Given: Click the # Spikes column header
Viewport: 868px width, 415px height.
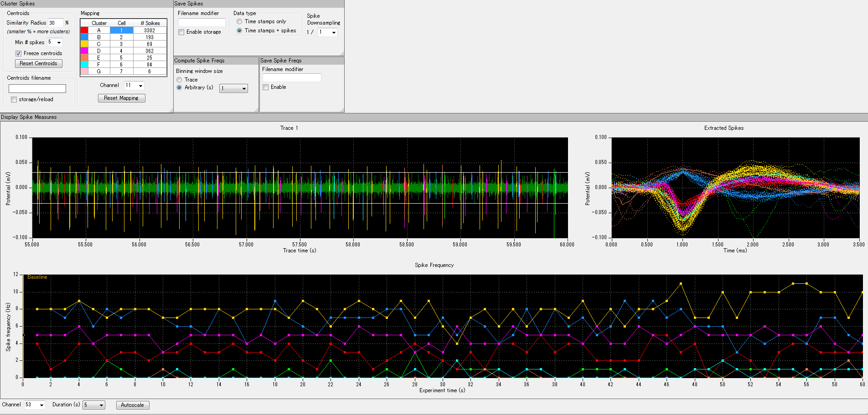Looking at the screenshot, I should (x=150, y=23).
